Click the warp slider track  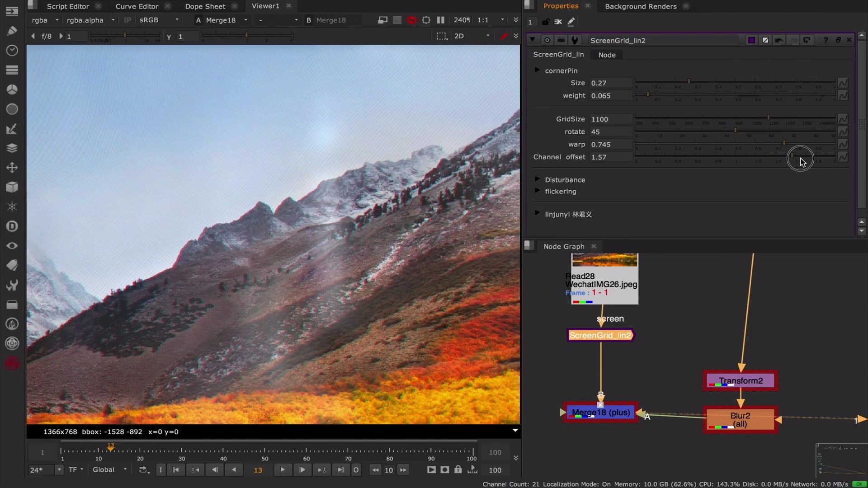[723, 143]
